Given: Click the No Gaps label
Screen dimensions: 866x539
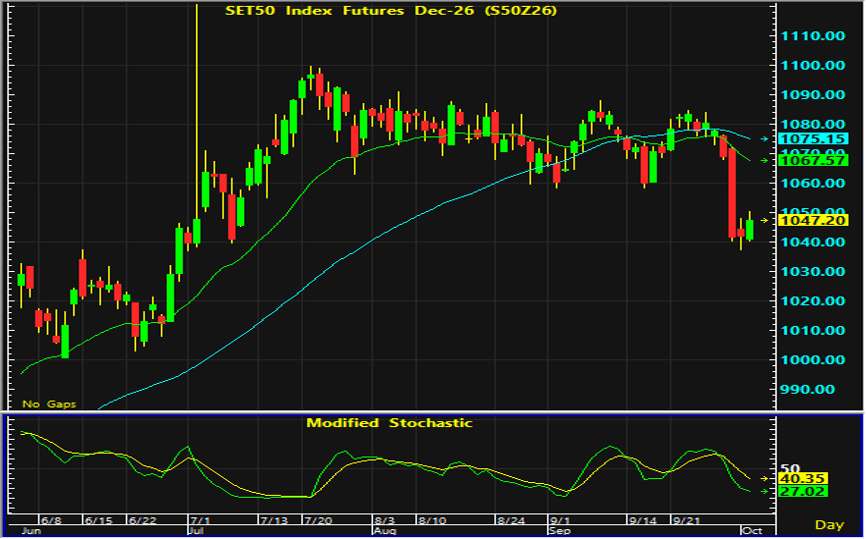Looking at the screenshot, I should pos(49,404).
